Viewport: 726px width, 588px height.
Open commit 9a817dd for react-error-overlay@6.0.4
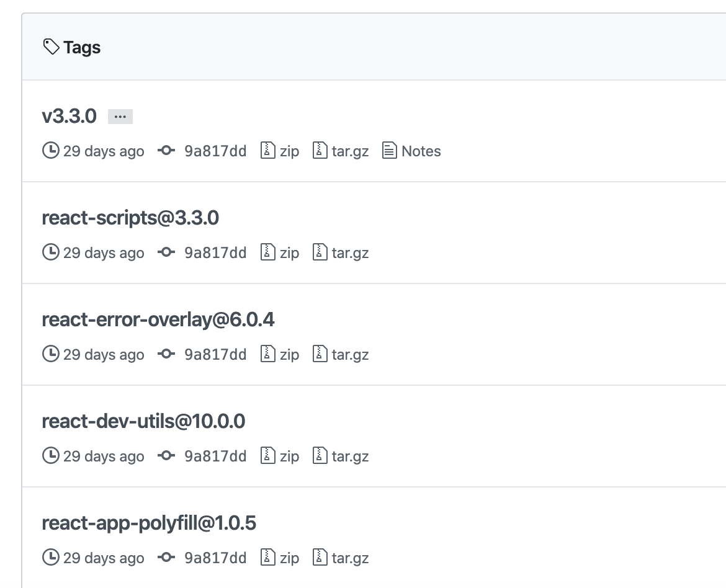coord(215,355)
